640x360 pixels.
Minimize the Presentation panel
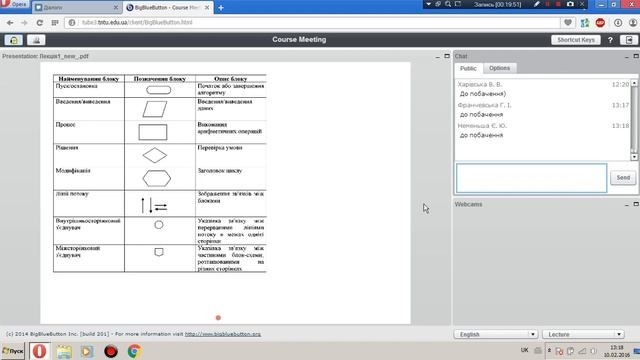tap(438, 56)
